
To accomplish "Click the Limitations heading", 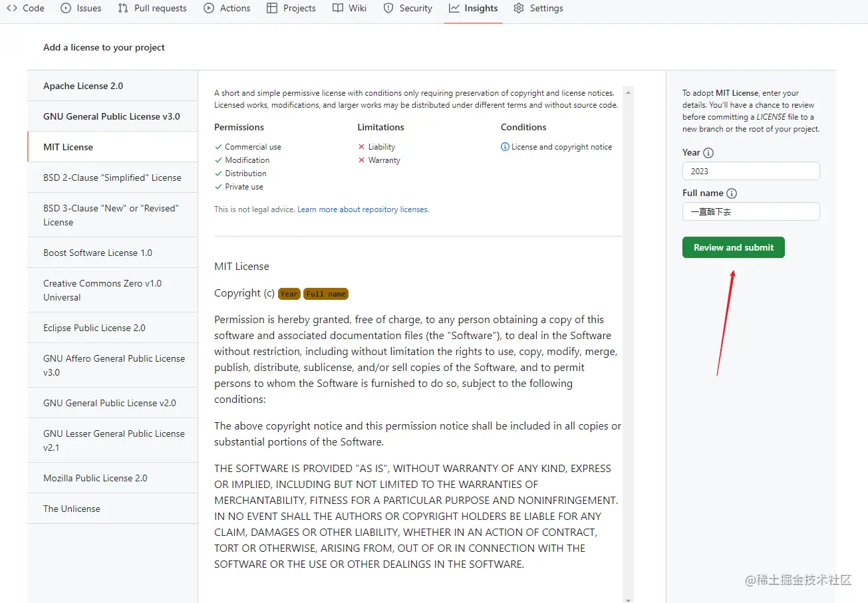I will coord(380,127).
